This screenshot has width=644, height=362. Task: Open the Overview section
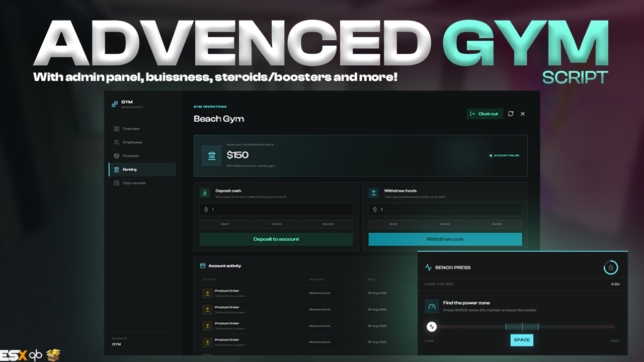(142, 129)
